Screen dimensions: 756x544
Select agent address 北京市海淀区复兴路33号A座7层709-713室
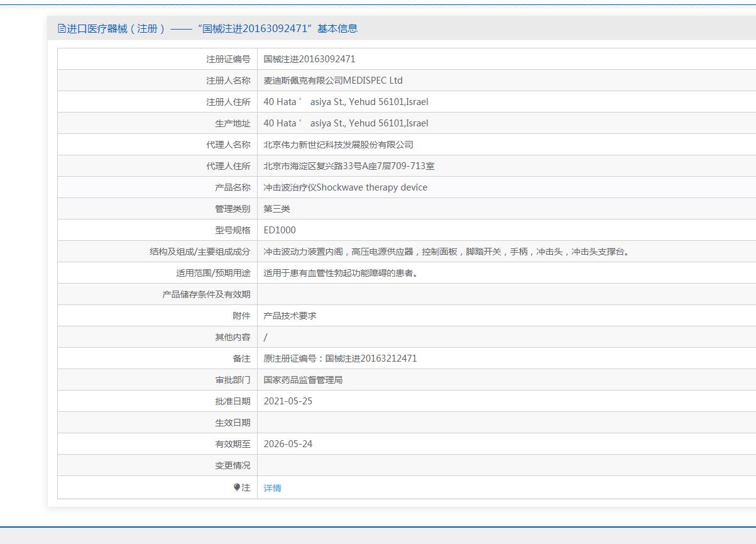349,166
